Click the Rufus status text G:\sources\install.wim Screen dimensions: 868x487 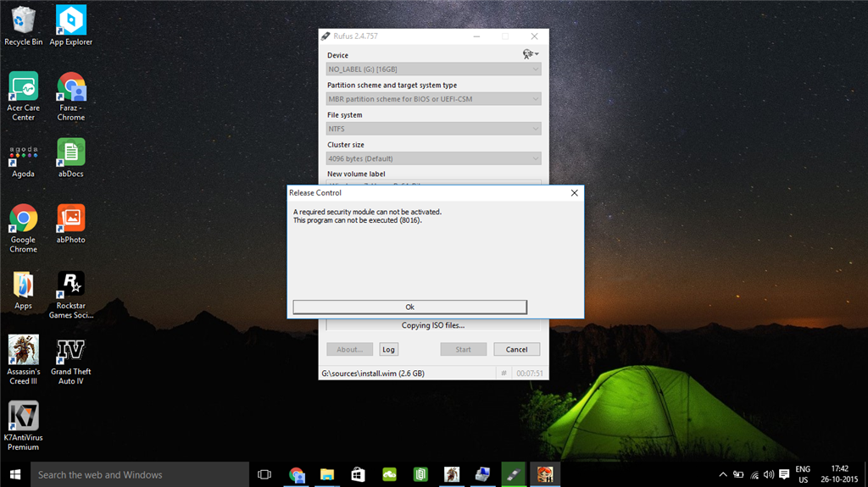click(x=373, y=373)
